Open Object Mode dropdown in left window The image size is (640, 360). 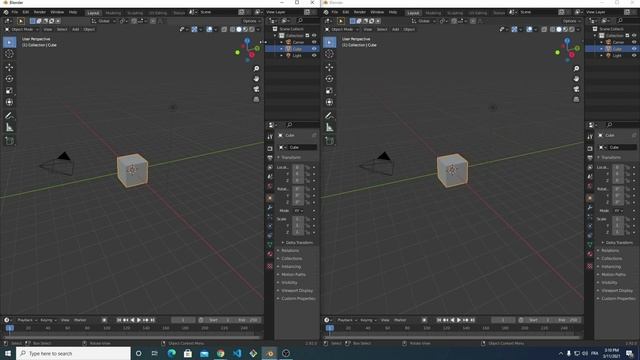[21, 29]
